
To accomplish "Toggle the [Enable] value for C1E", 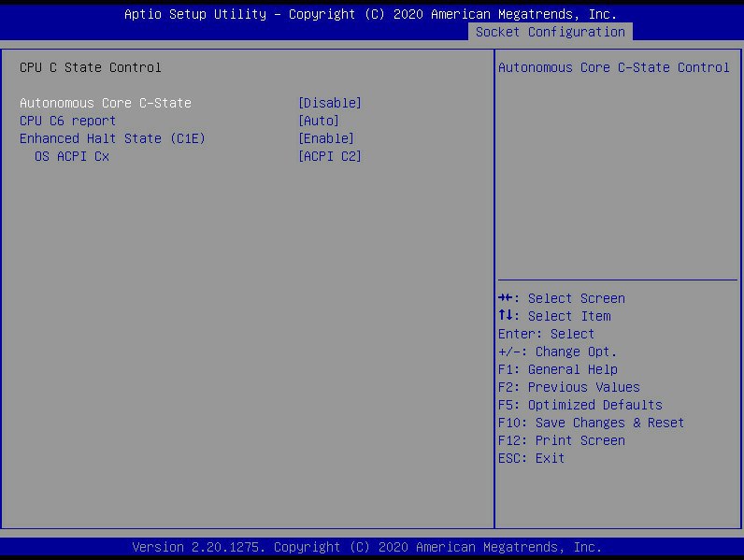I will 326,138.
